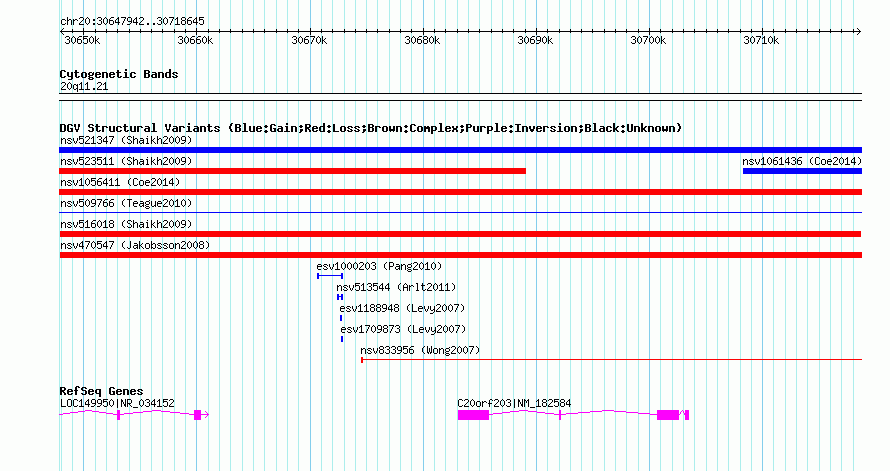
Task: Click nsv470547 (Jakobsson2008) variant label
Action: [x=135, y=245]
